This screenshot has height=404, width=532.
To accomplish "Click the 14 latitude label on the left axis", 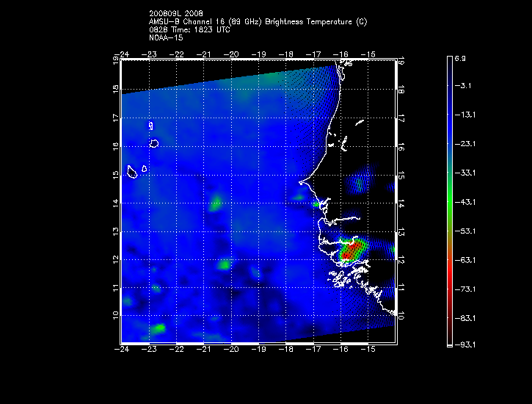I will point(116,203).
